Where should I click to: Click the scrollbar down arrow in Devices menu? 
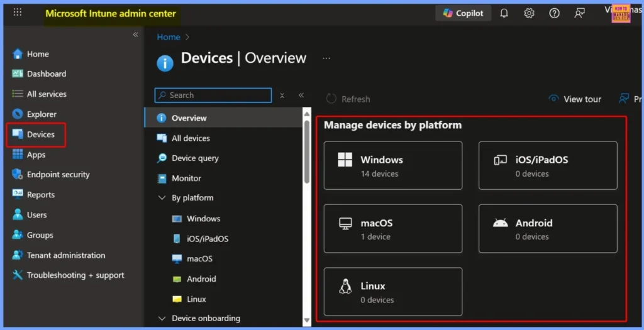[307, 321]
